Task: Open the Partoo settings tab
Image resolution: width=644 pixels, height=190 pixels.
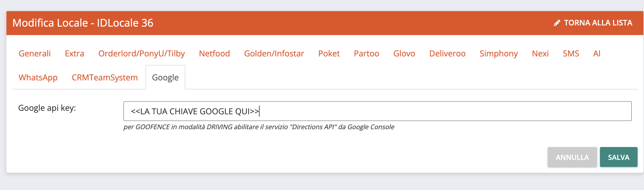Action: tap(366, 53)
